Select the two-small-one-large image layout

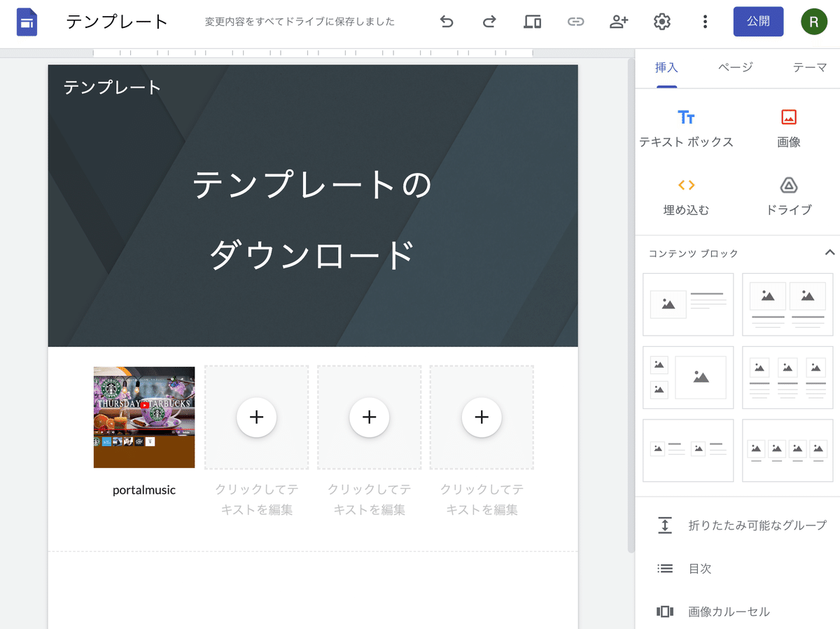688,378
